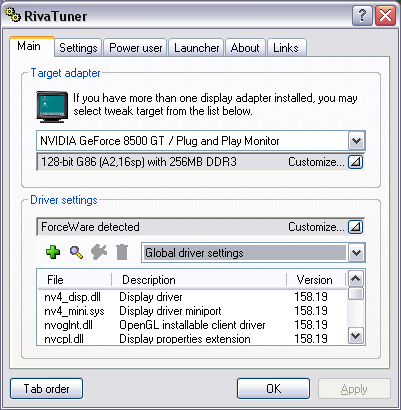Select the nvoglnt.dll row

coord(192,325)
